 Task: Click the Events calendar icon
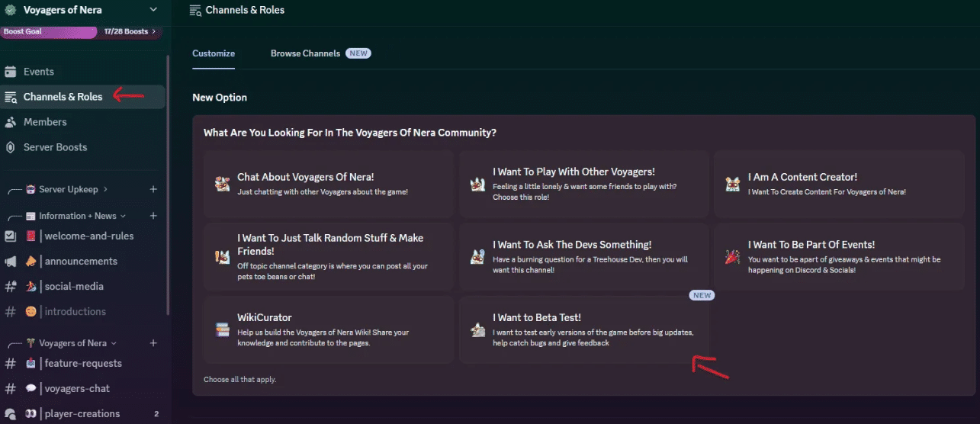11,72
